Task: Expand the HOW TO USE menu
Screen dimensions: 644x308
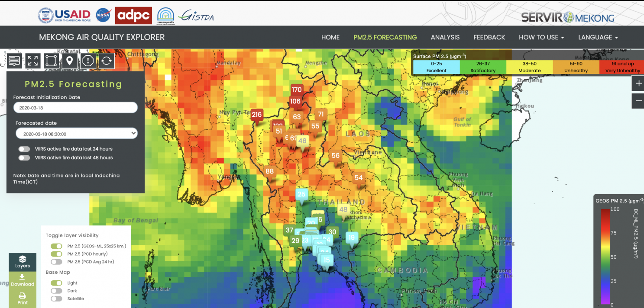Action: [x=541, y=37]
